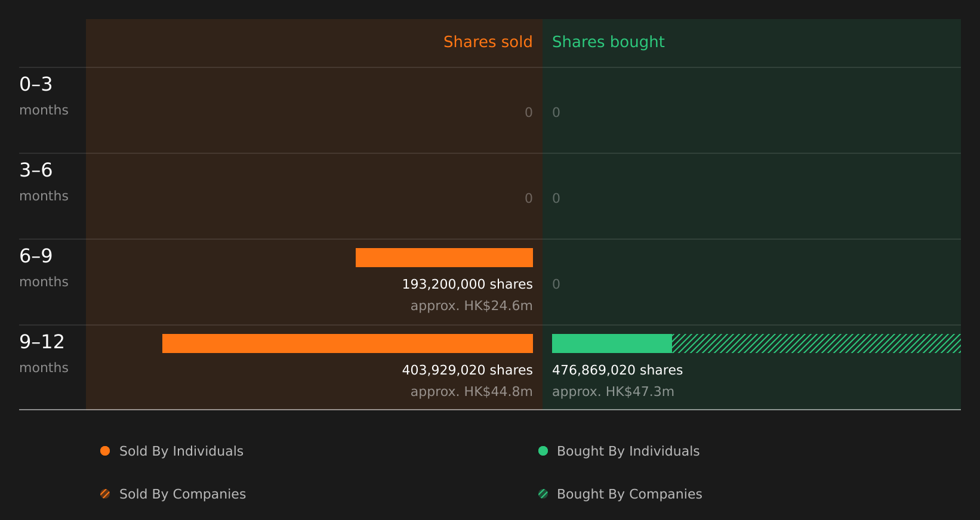
Task: Click the Bought By Individuals legend text
Action: click(628, 451)
